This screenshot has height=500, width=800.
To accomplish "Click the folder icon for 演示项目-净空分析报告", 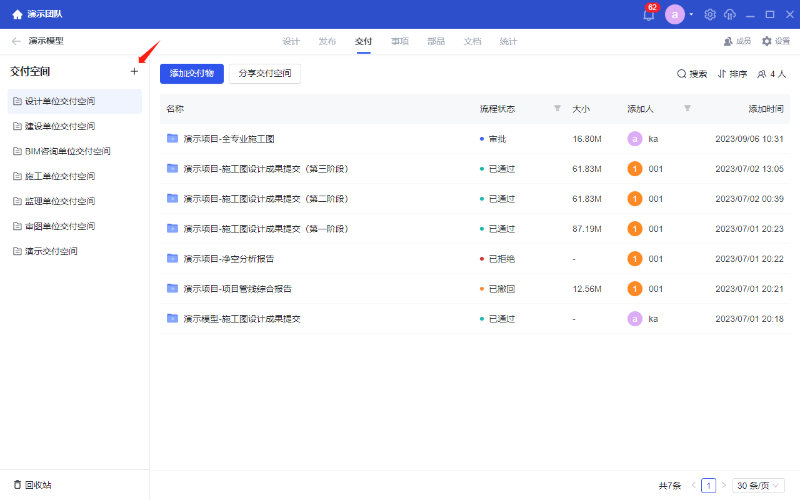I will pos(172,258).
